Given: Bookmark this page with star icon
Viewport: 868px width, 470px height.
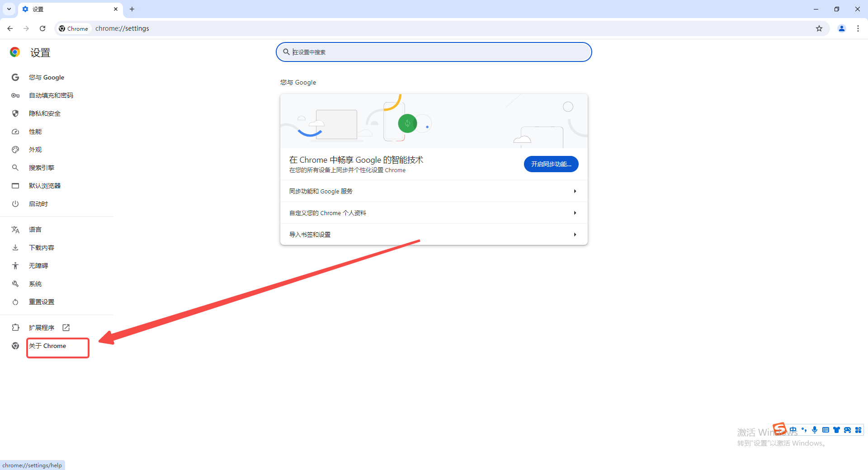Looking at the screenshot, I should [819, 28].
